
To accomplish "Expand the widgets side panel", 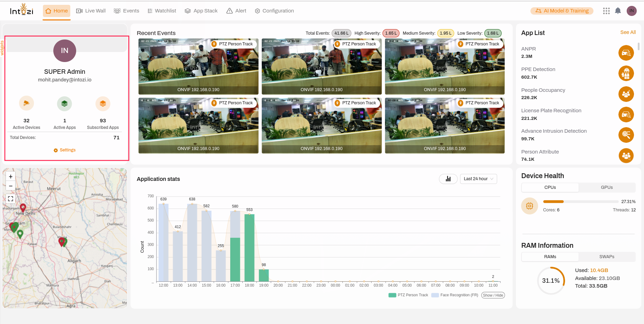I will [2, 48].
